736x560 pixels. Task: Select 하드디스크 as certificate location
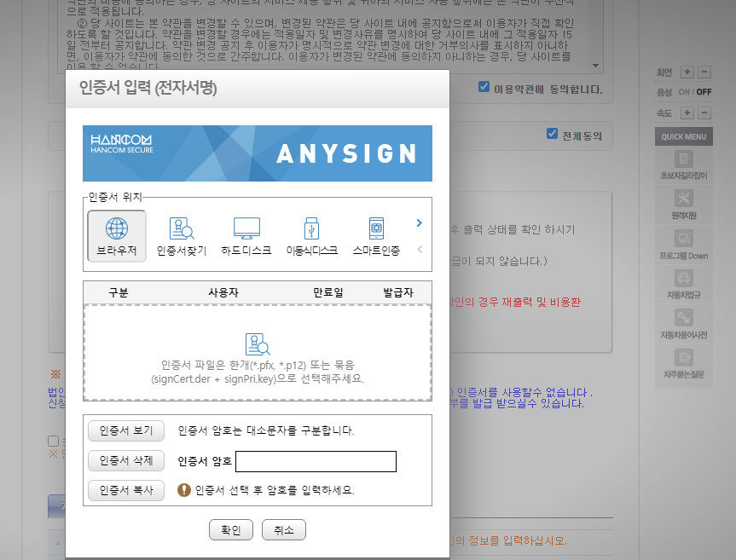246,235
